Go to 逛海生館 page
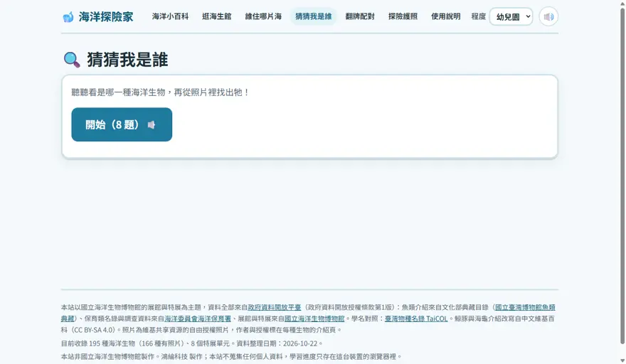 click(x=217, y=16)
